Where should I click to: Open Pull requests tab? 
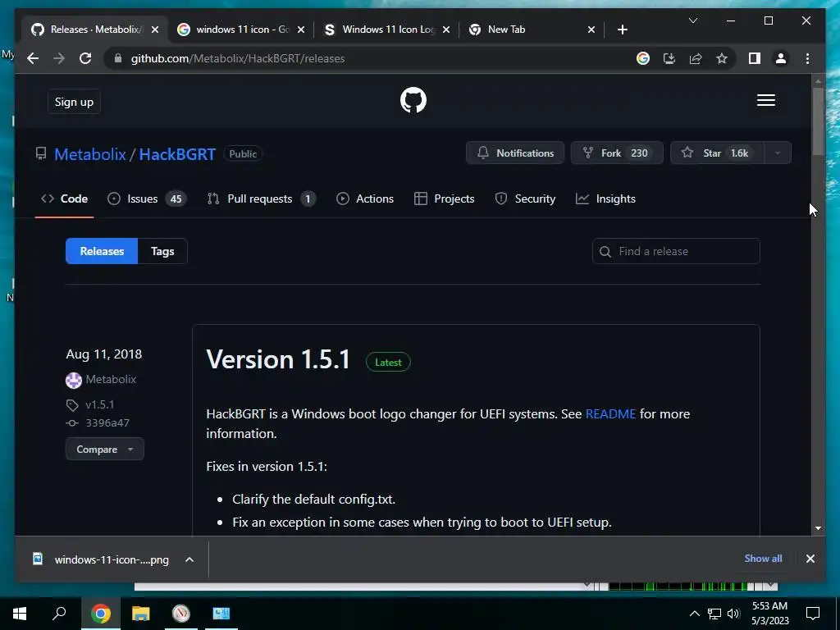coord(262,199)
